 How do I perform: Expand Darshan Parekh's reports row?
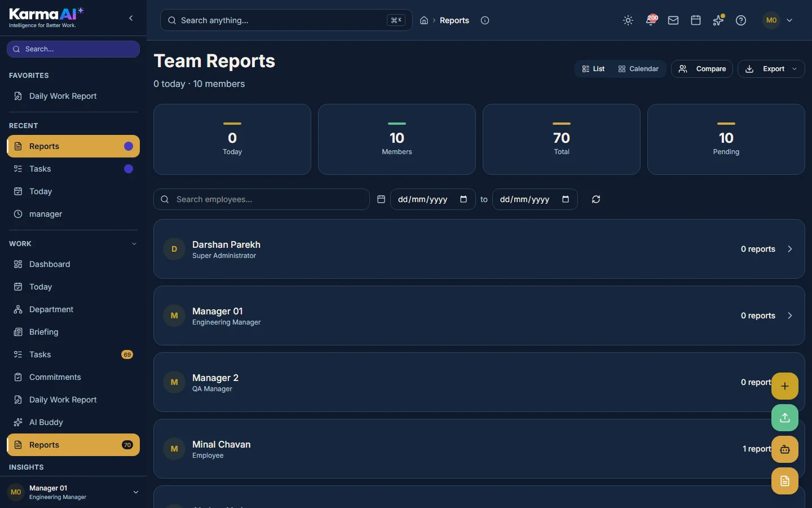[790, 249]
